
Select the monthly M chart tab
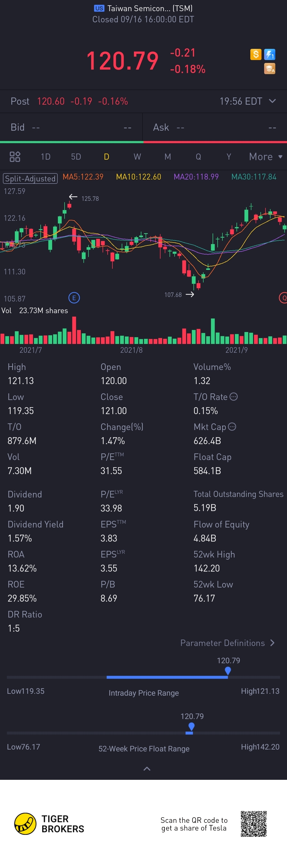pos(168,157)
